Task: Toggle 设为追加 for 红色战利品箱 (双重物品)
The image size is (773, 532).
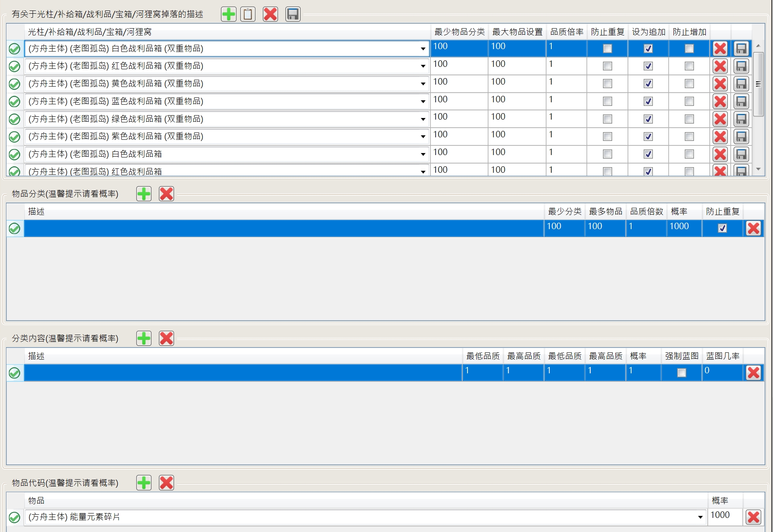Action: tap(648, 66)
